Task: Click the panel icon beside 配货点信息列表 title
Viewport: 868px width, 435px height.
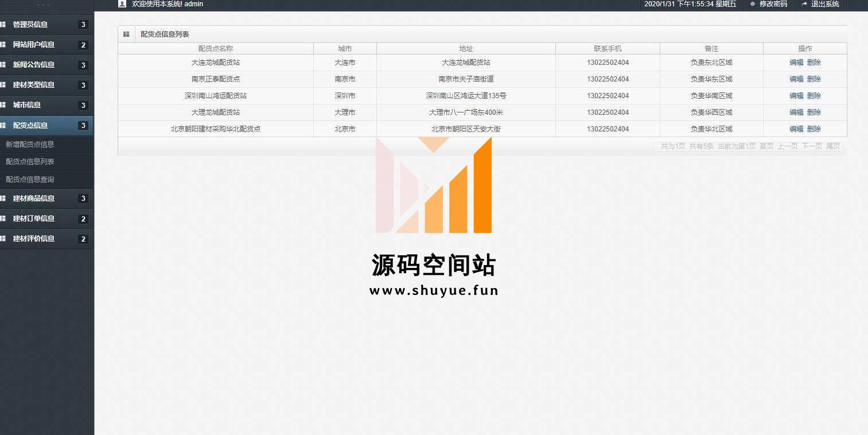Action: (x=126, y=34)
